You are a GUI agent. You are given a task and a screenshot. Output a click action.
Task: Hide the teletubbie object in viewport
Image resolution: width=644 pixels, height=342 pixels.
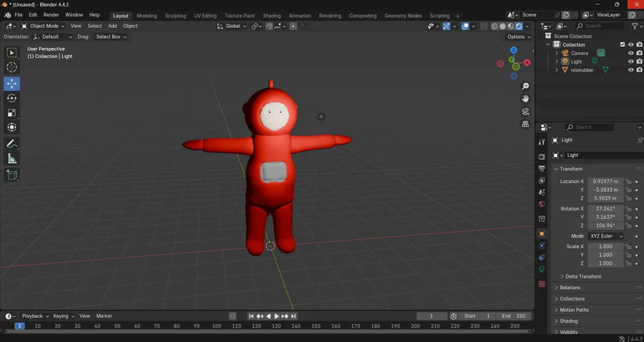pos(631,70)
